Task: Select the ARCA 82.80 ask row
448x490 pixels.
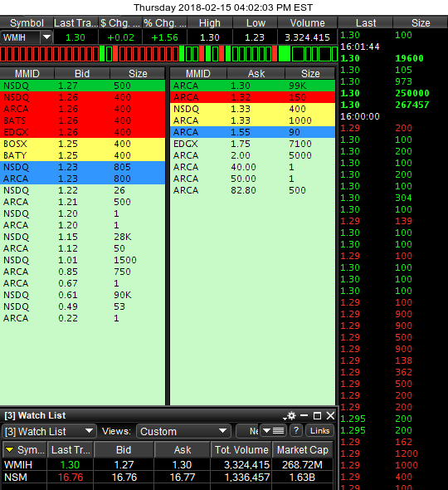Action: (252, 190)
